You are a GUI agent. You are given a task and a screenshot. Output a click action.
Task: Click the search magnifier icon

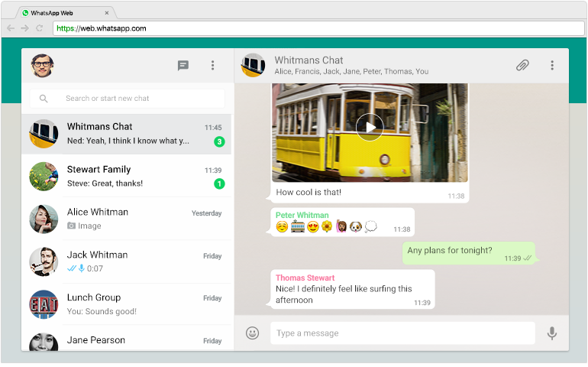coord(44,99)
